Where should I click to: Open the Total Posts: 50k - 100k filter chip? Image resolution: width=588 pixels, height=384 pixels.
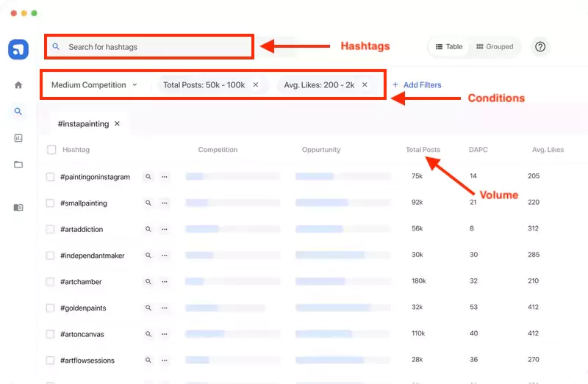click(x=212, y=85)
